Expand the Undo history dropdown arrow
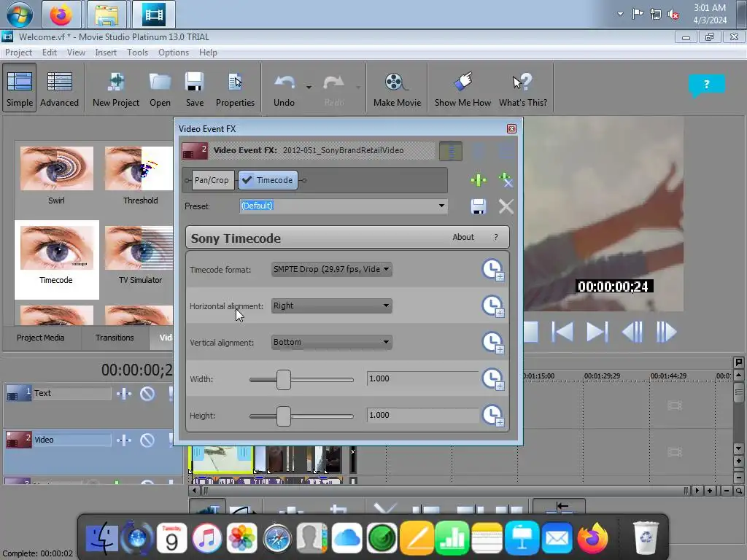Viewport: 747px width, 560px height. (309, 87)
